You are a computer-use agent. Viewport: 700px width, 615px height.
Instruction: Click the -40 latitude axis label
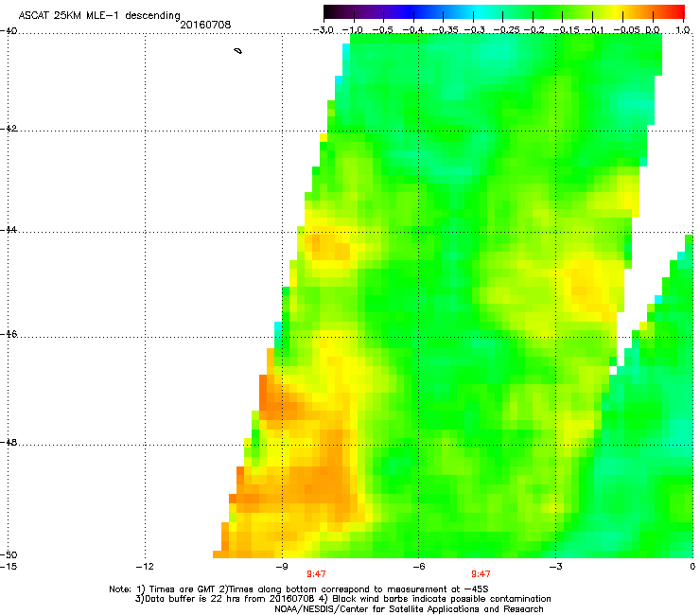9,31
